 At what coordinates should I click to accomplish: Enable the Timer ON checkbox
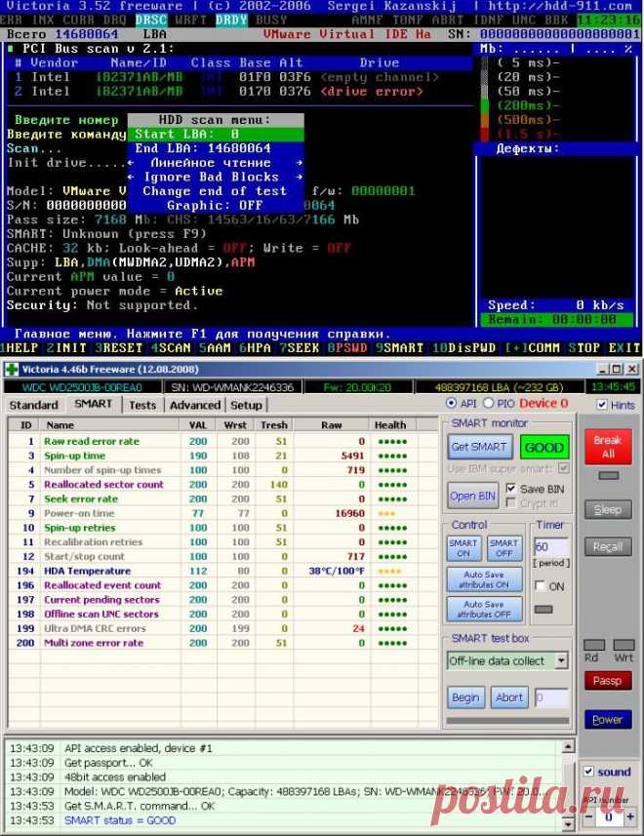pos(540,586)
